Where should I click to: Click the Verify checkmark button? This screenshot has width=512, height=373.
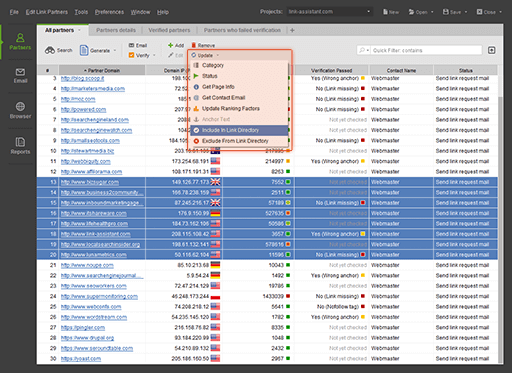(139, 55)
